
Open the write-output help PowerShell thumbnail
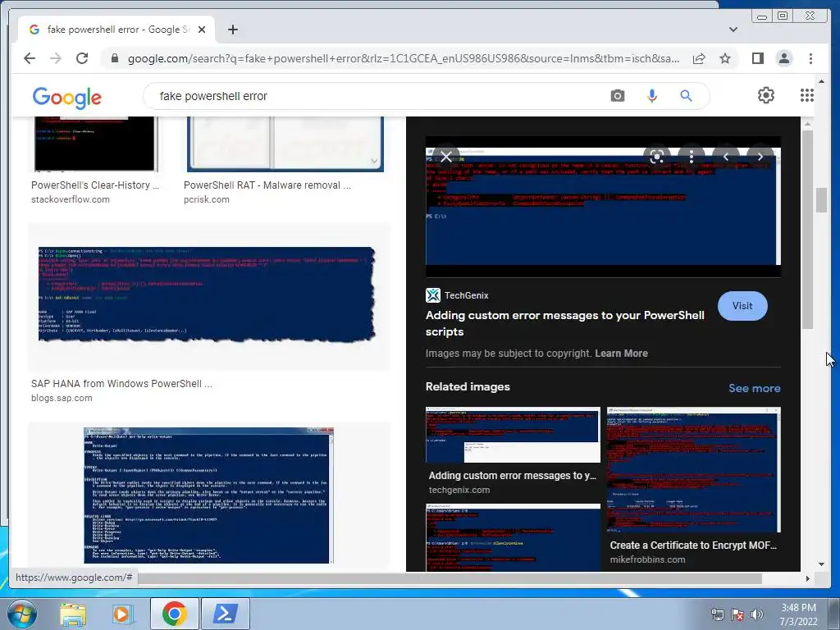[209, 495]
